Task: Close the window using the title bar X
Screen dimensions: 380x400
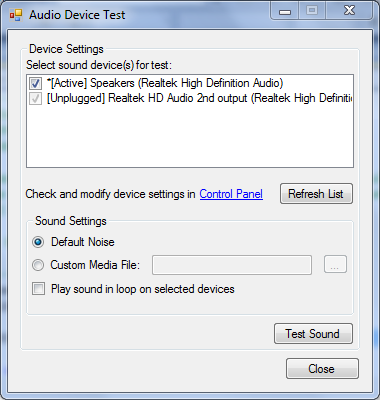Action: pyautogui.click(x=349, y=11)
